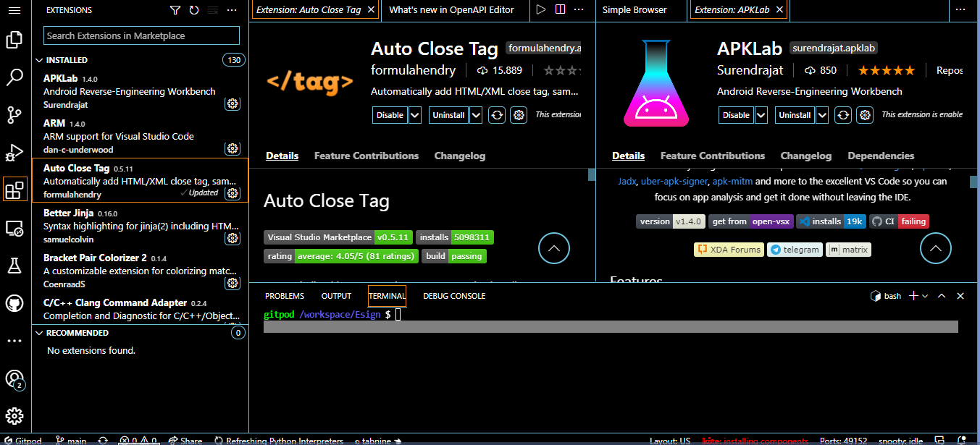The image size is (980, 445).
Task: Open the Uninstall dropdown for APKLab
Action: 822,115
